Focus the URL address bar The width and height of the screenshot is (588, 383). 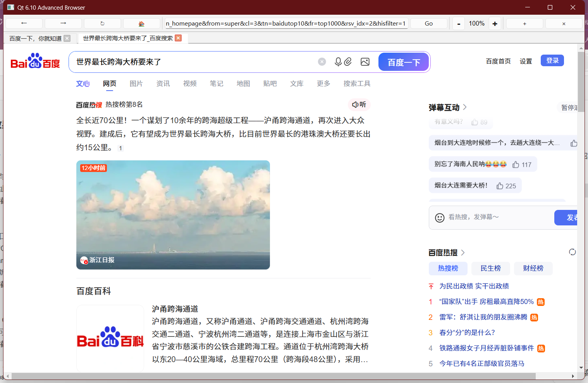[x=286, y=23]
